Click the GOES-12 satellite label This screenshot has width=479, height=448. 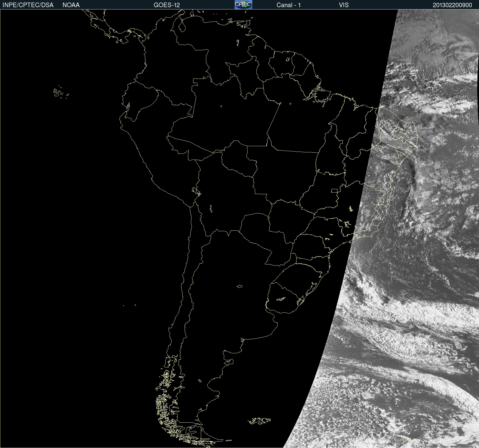pos(167,5)
